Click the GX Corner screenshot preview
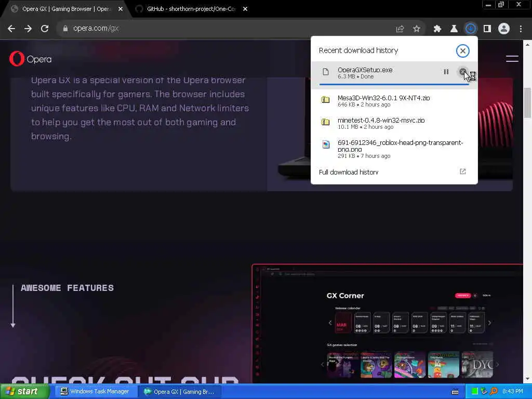 388,323
